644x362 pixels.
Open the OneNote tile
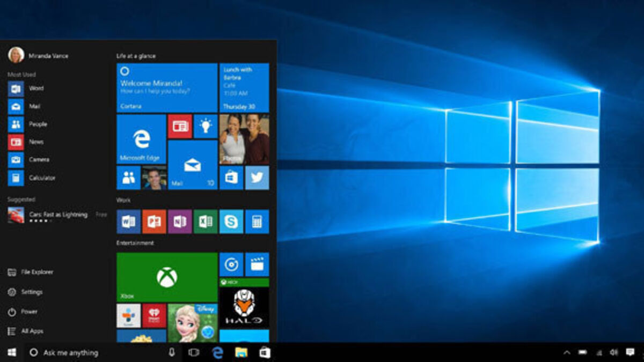click(x=180, y=221)
